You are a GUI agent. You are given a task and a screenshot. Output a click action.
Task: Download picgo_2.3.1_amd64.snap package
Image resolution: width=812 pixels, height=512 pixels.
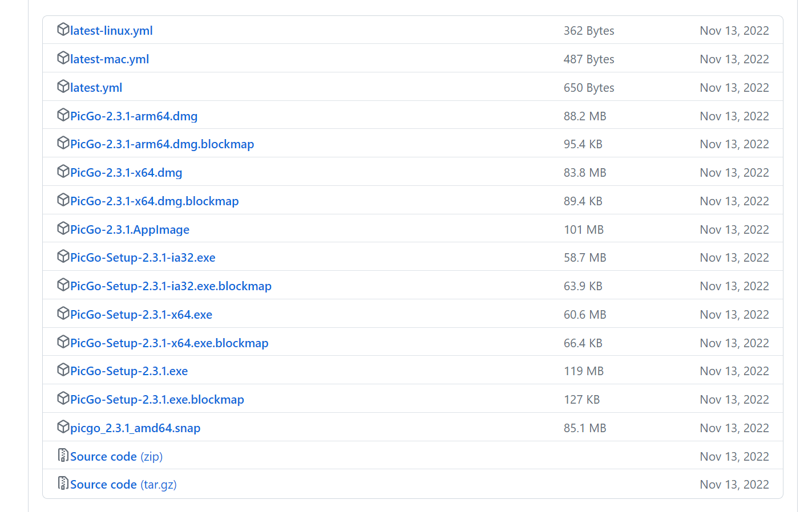135,428
